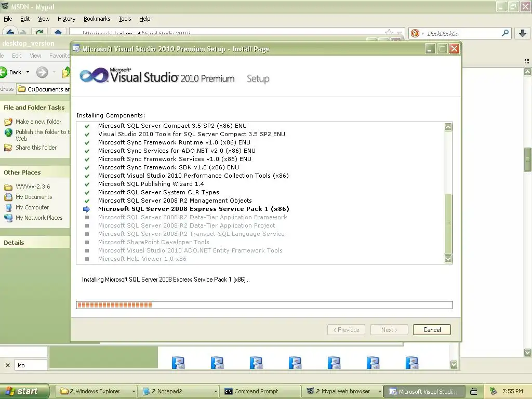This screenshot has height=399, width=532.
Task: Click the checkmark beside Microsoft SQL Server Compact 3.5 SP2
Action: point(87,126)
